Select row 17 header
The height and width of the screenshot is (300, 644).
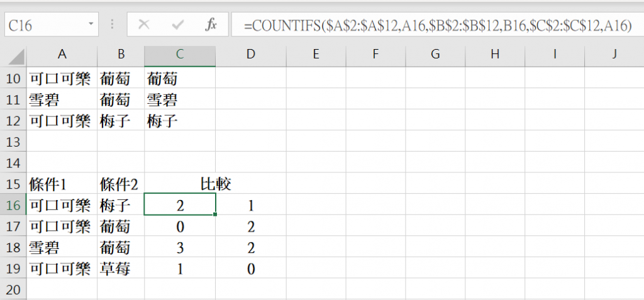(14, 226)
